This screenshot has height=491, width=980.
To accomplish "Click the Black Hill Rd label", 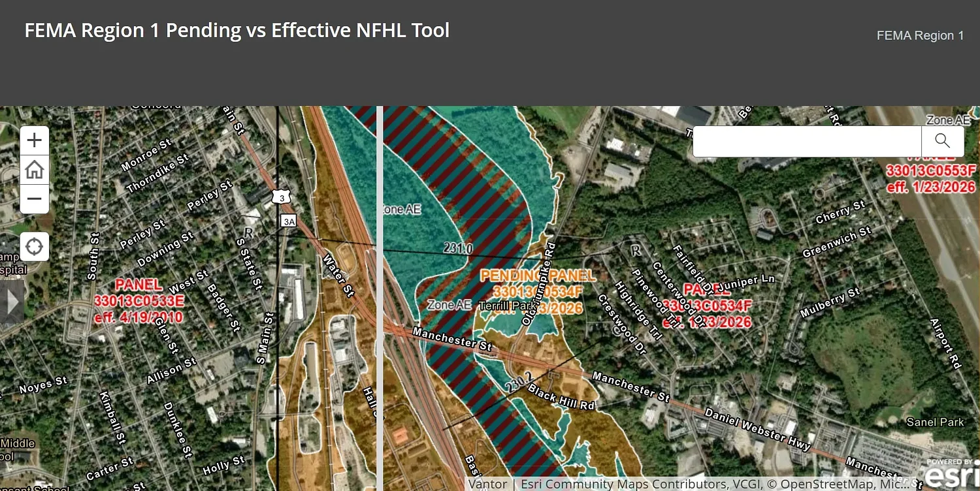I will (562, 396).
